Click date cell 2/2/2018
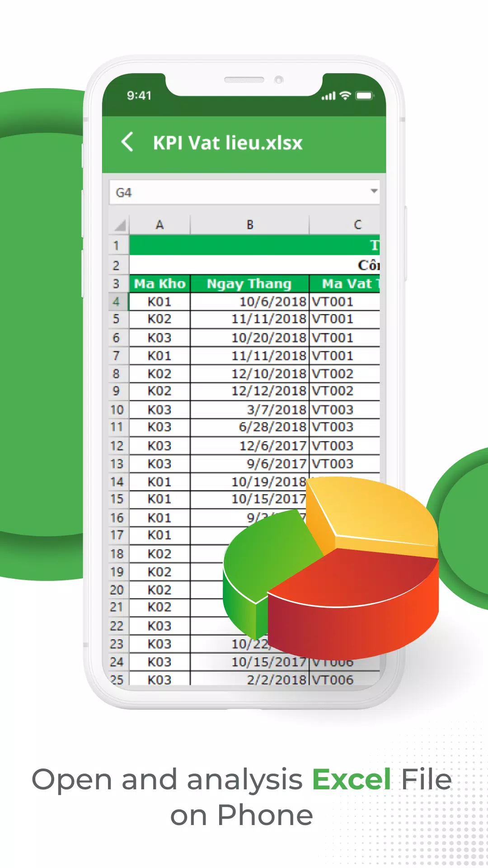Image resolution: width=488 pixels, height=868 pixels. [x=249, y=679]
